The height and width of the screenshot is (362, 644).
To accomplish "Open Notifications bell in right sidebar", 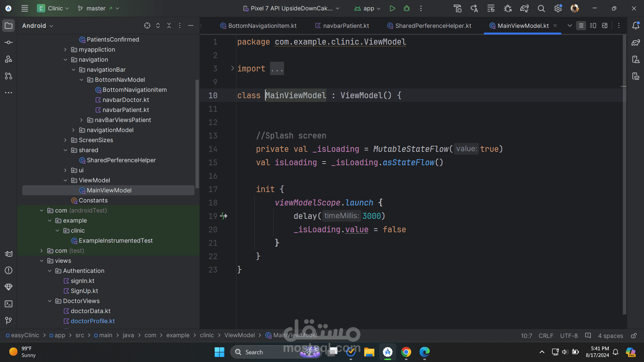I will tap(636, 26).
